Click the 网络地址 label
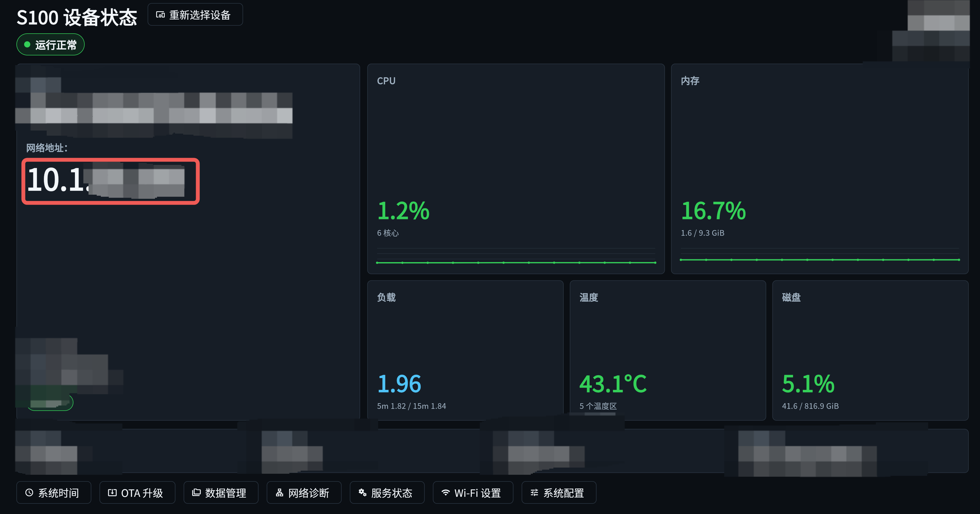This screenshot has height=514, width=980. (x=47, y=148)
